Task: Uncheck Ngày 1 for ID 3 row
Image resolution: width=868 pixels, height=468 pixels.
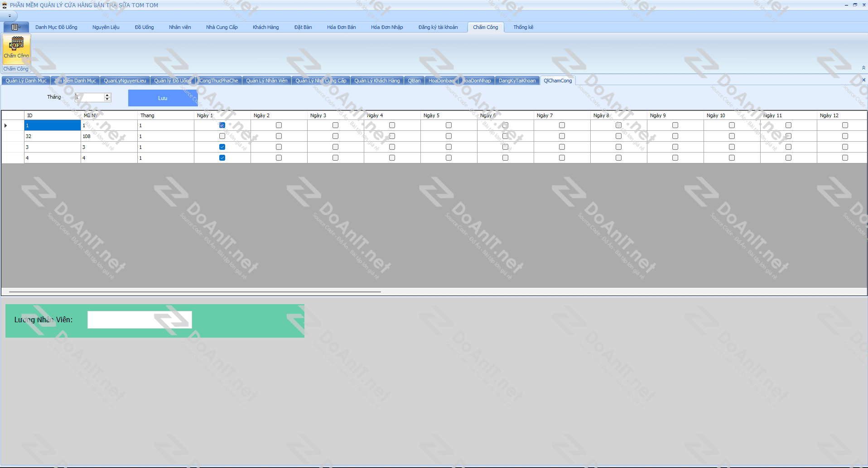Action: coord(222,147)
